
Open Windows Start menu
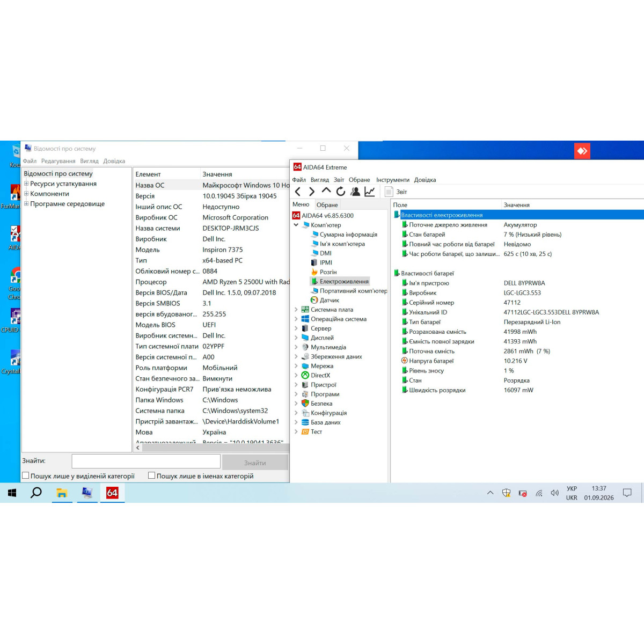click(x=12, y=493)
